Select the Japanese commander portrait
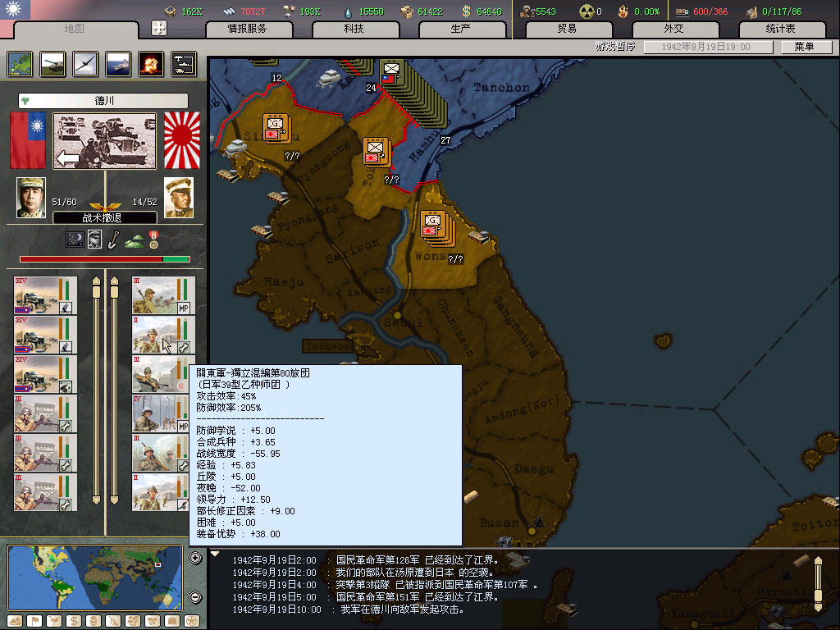 click(178, 198)
